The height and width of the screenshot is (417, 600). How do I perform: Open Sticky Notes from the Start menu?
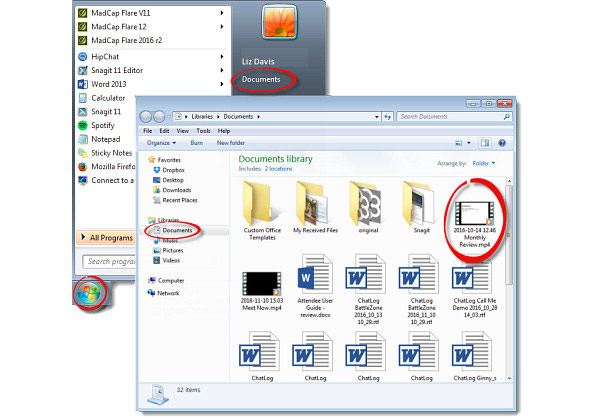112,153
